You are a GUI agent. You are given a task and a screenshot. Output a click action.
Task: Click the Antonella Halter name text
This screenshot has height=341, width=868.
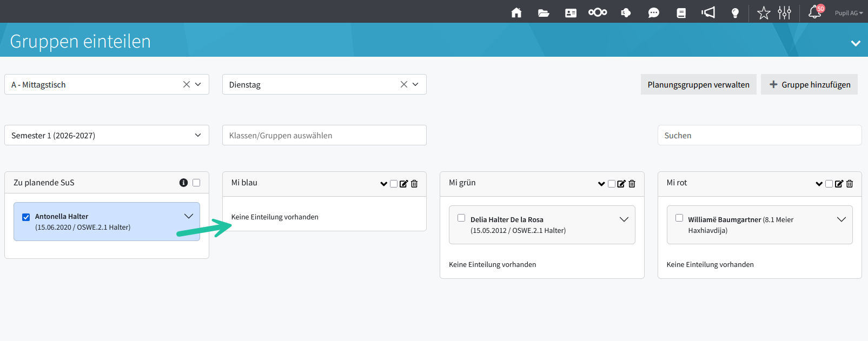pyautogui.click(x=62, y=216)
